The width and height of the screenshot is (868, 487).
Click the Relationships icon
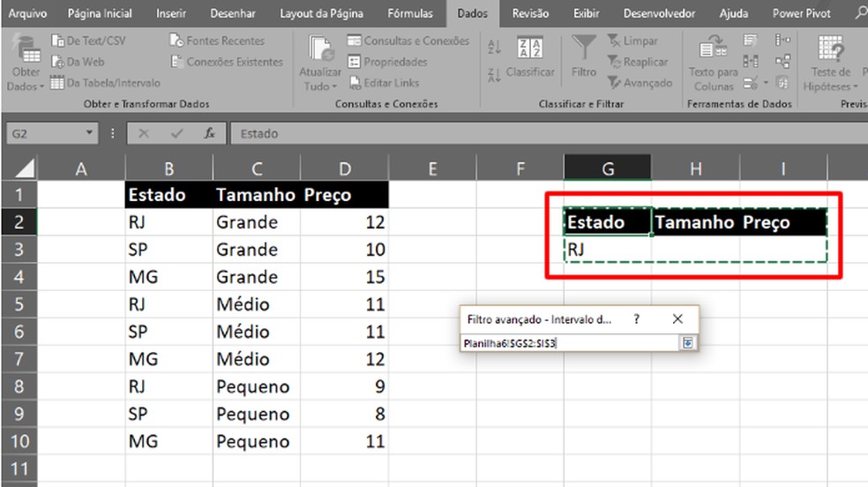(x=782, y=62)
